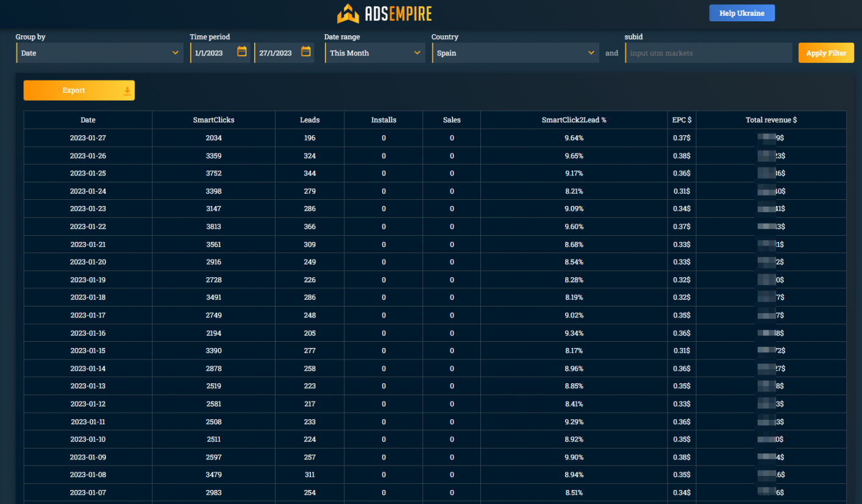Screen dimensions: 862x504
Task: Click the 8.51% conversion cell
Action: click(x=574, y=492)
